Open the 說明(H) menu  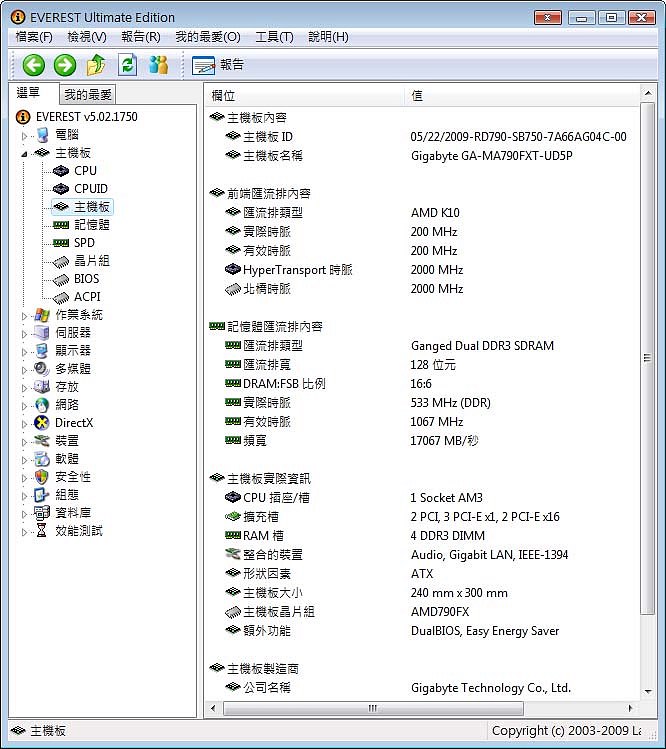(328, 37)
